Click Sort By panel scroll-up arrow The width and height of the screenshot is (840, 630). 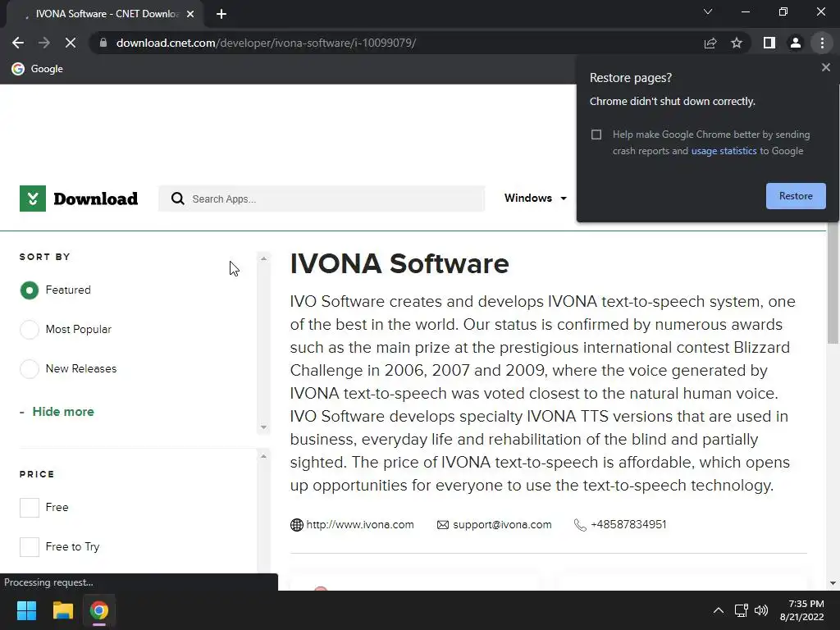click(263, 258)
